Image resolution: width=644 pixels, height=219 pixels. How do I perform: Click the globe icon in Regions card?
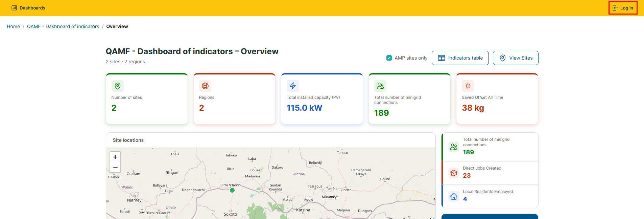pos(205,86)
